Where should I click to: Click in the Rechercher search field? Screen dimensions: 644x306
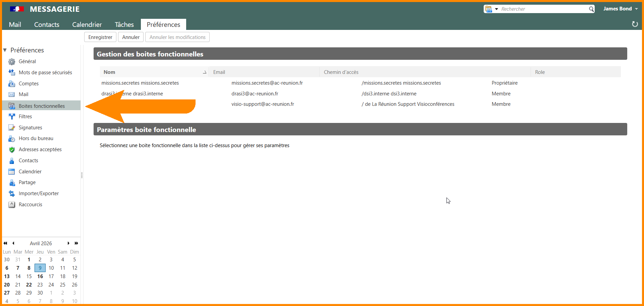click(x=543, y=9)
